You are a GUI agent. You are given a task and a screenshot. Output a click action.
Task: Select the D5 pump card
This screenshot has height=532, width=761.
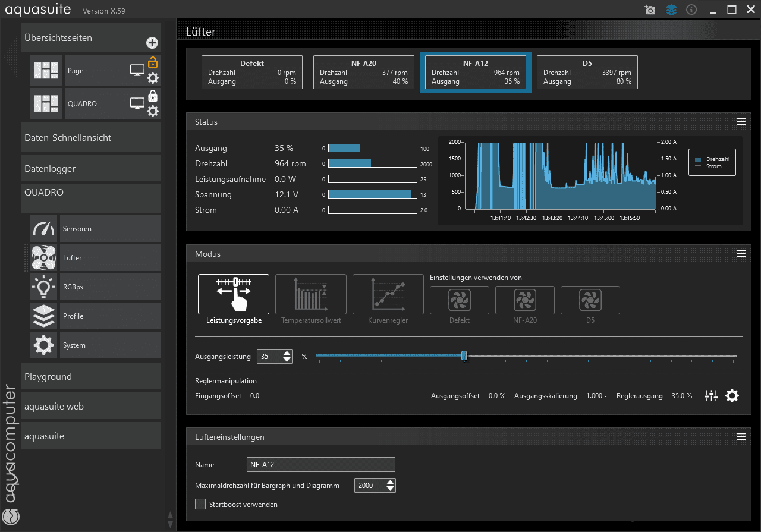tap(587, 72)
